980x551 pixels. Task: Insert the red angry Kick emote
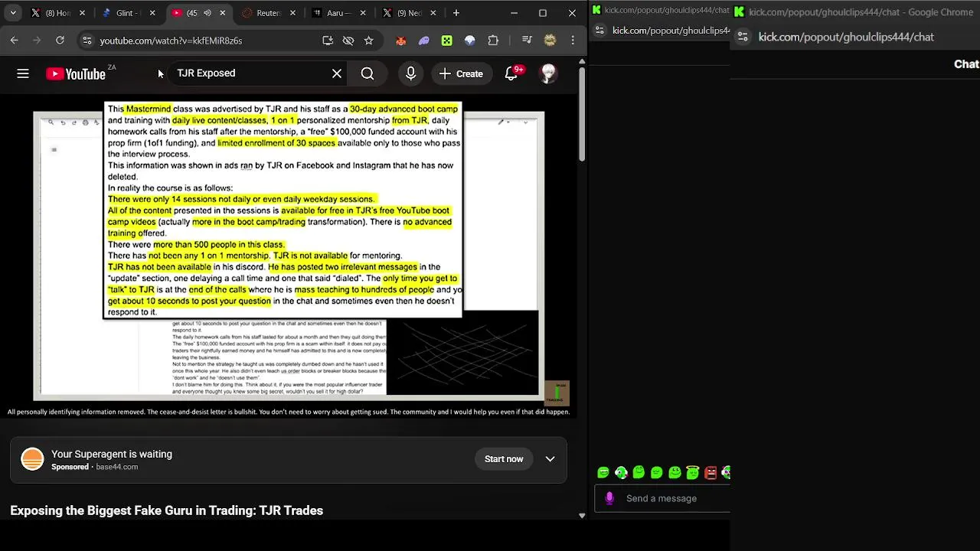pyautogui.click(x=710, y=473)
